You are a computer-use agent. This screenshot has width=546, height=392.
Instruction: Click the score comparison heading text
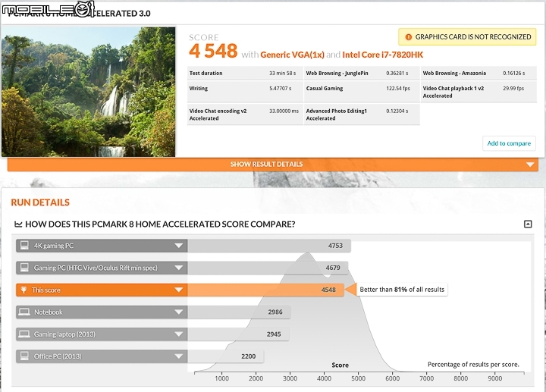[160, 224]
